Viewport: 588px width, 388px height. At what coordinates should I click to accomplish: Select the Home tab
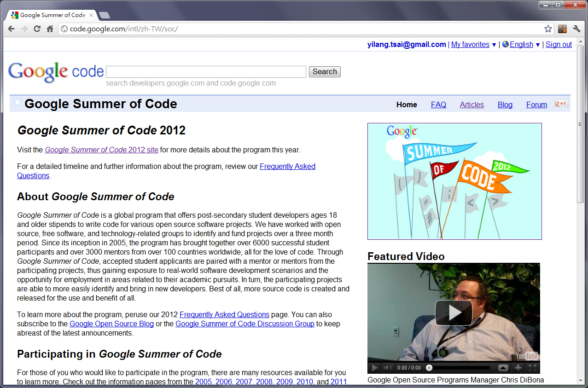click(407, 104)
